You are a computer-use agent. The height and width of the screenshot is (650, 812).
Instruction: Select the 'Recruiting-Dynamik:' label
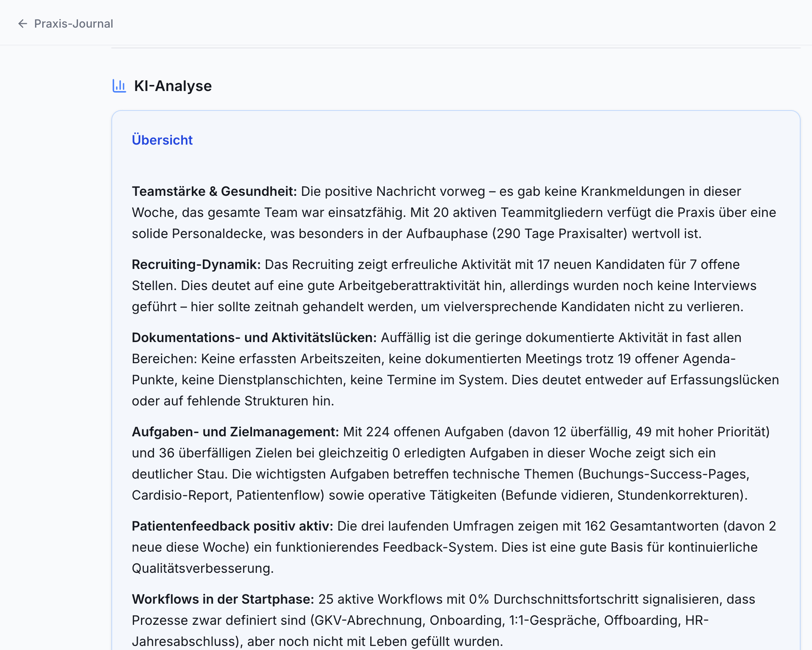click(196, 264)
